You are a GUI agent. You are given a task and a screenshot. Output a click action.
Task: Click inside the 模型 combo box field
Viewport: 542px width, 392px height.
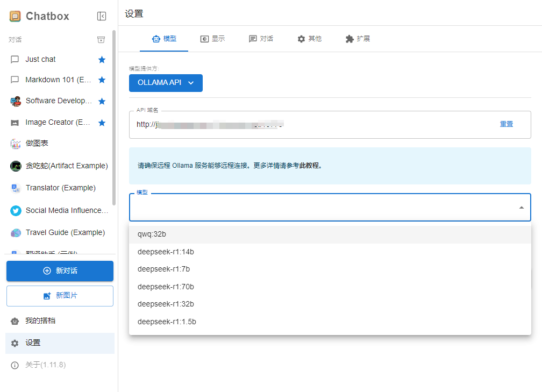pyautogui.click(x=330, y=208)
